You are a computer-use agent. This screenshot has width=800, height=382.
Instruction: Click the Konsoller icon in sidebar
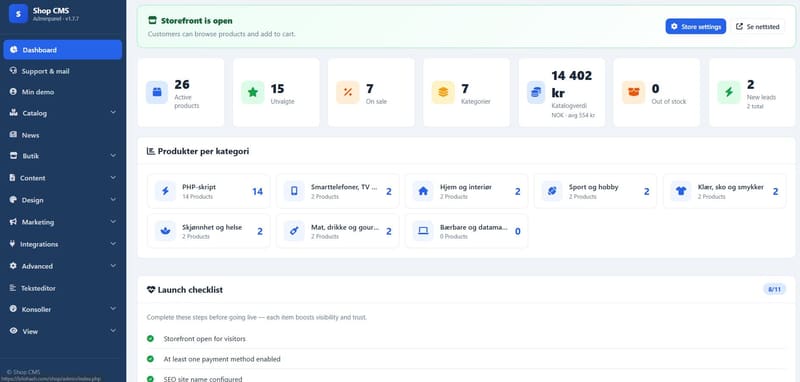tap(13, 309)
